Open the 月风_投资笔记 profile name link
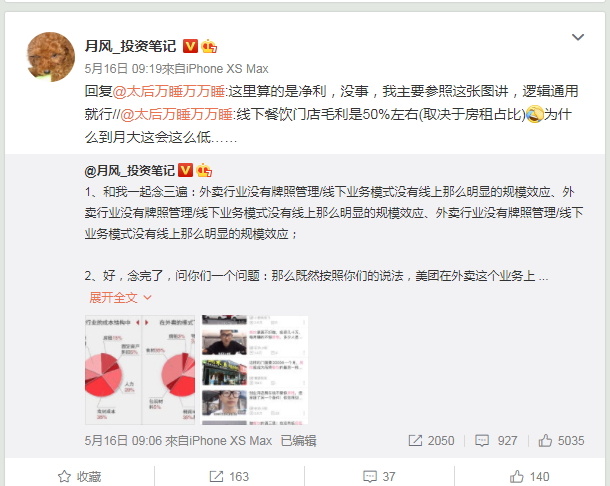The image size is (610, 486). click(x=130, y=46)
